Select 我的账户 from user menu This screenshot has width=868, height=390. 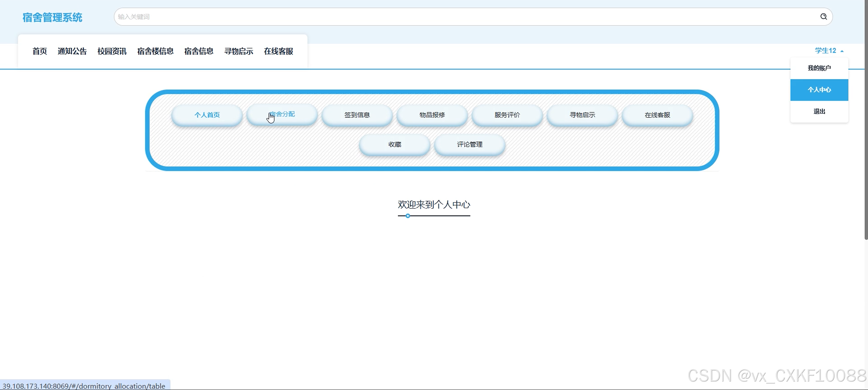pos(819,68)
